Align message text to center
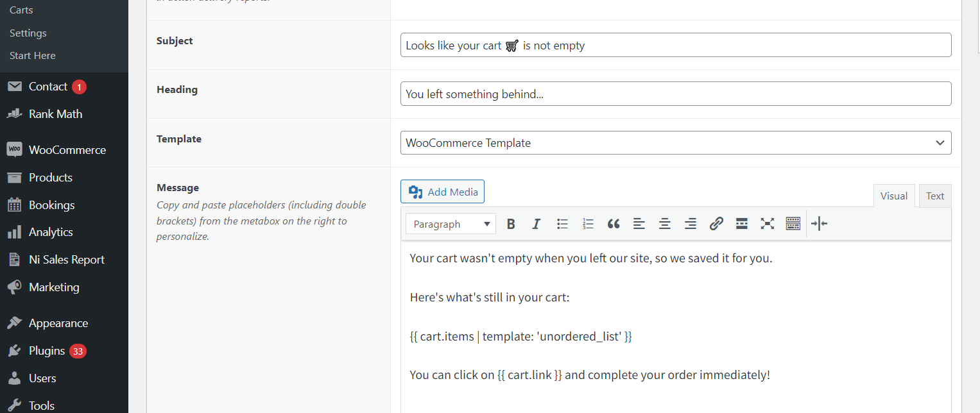 tap(664, 223)
